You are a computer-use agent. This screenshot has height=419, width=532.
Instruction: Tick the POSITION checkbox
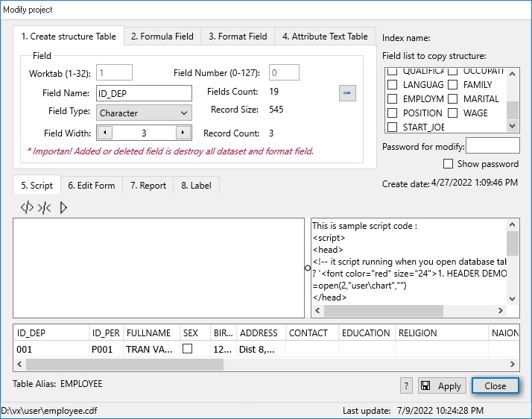(392, 113)
